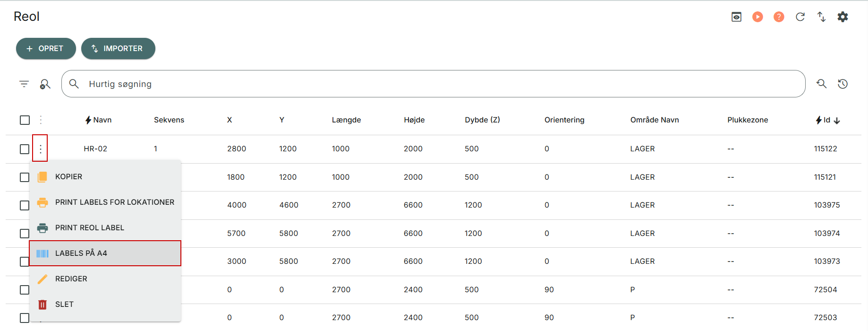Sort by the Id column header
868x331 pixels.
[827, 120]
